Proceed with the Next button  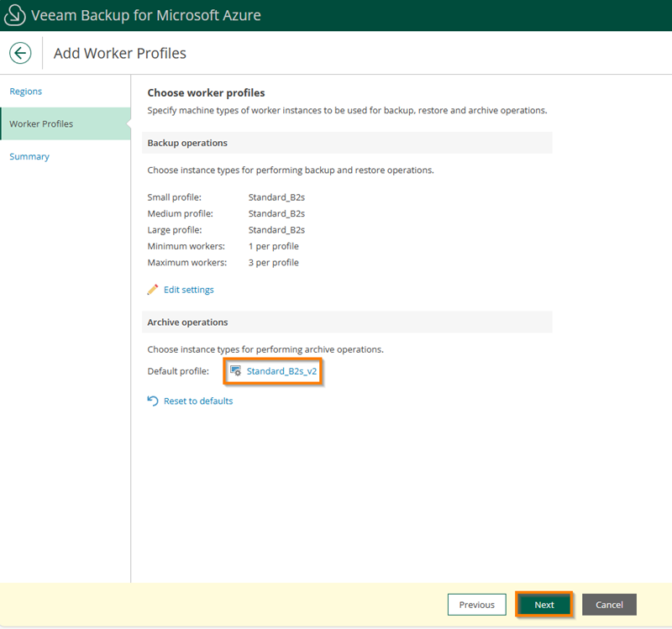coord(543,605)
